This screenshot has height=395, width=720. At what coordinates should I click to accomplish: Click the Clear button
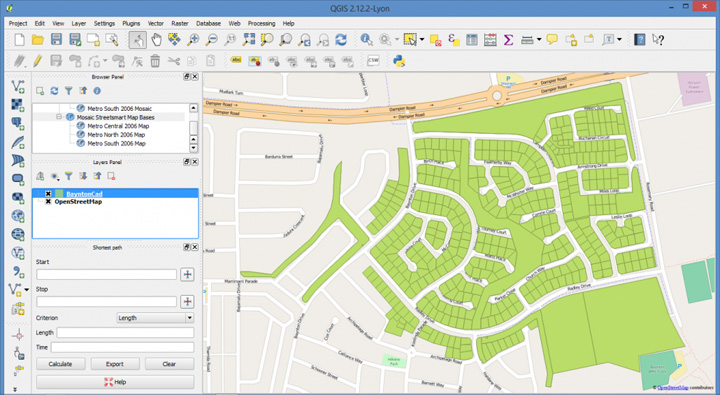pos(169,364)
